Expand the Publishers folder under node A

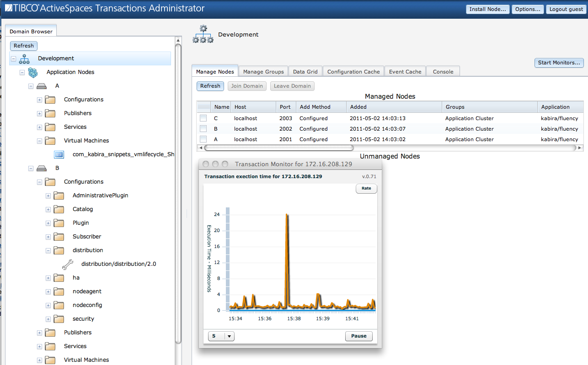pyautogui.click(x=39, y=113)
